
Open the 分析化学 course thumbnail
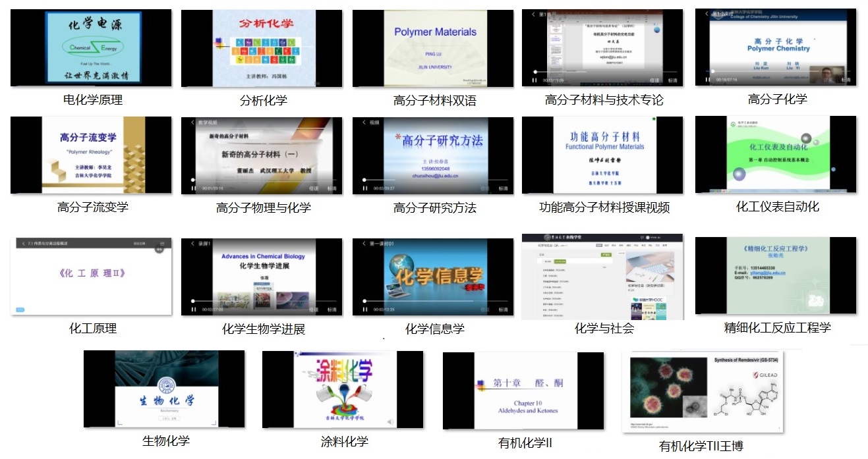(x=262, y=47)
